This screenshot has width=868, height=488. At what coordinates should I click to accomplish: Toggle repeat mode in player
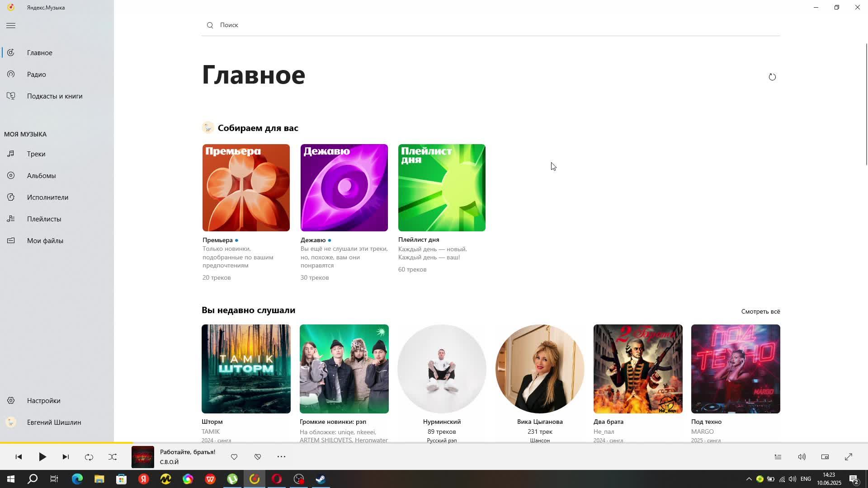[89, 457]
